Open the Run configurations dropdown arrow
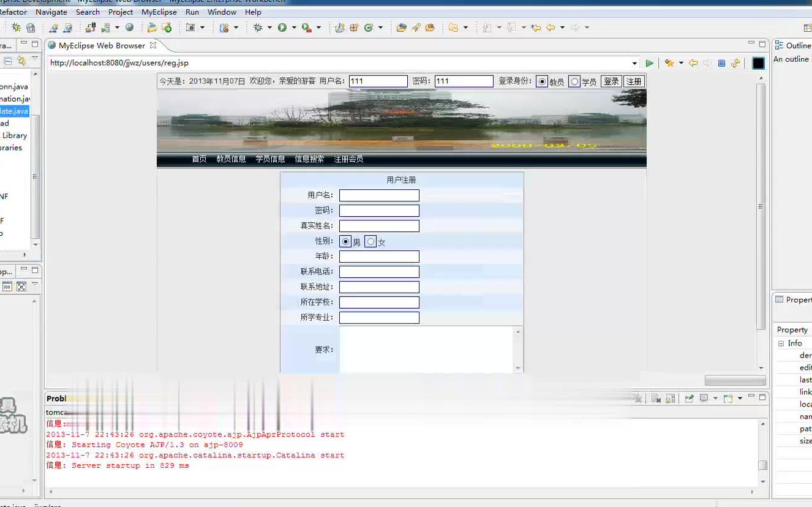 [x=294, y=28]
